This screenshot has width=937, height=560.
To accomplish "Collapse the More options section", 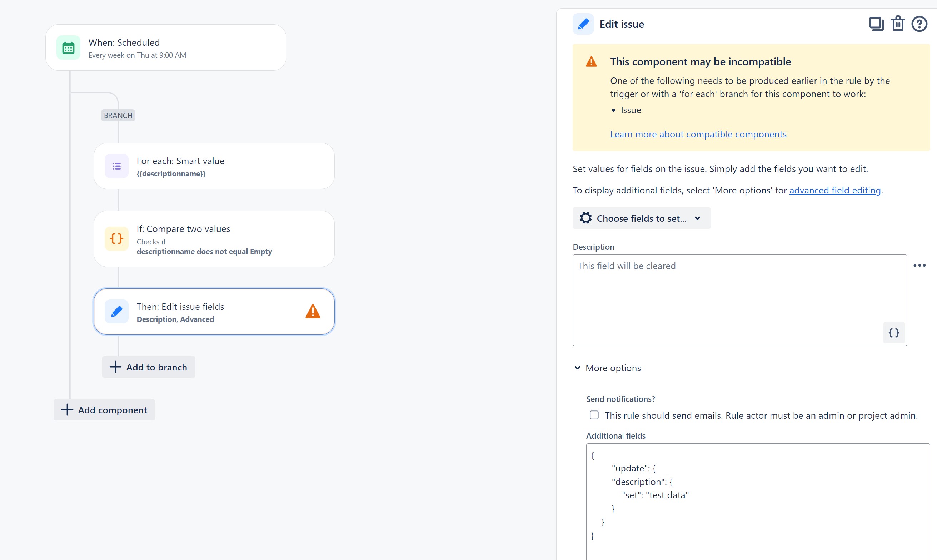I will coord(608,368).
